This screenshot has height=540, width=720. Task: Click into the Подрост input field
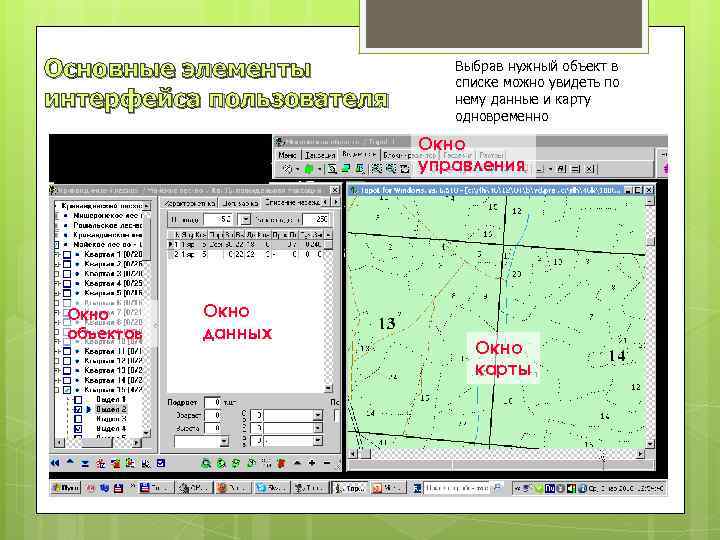tap(213, 403)
